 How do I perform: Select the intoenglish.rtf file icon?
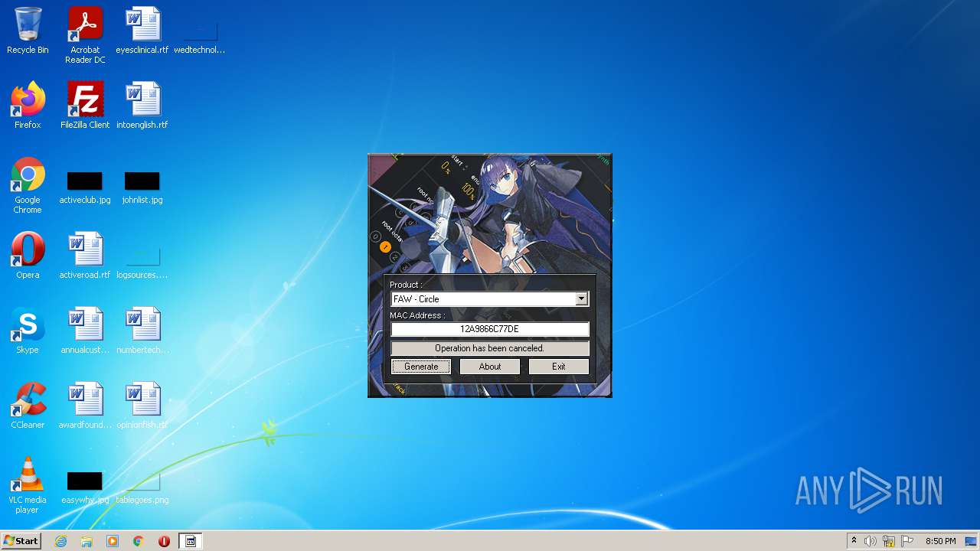142,106
